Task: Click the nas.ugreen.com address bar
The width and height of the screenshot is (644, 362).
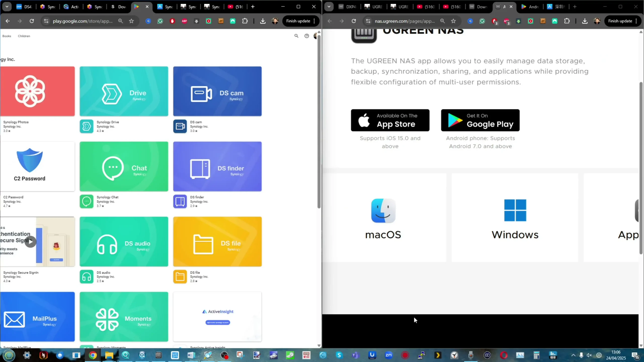Action: [x=405, y=21]
